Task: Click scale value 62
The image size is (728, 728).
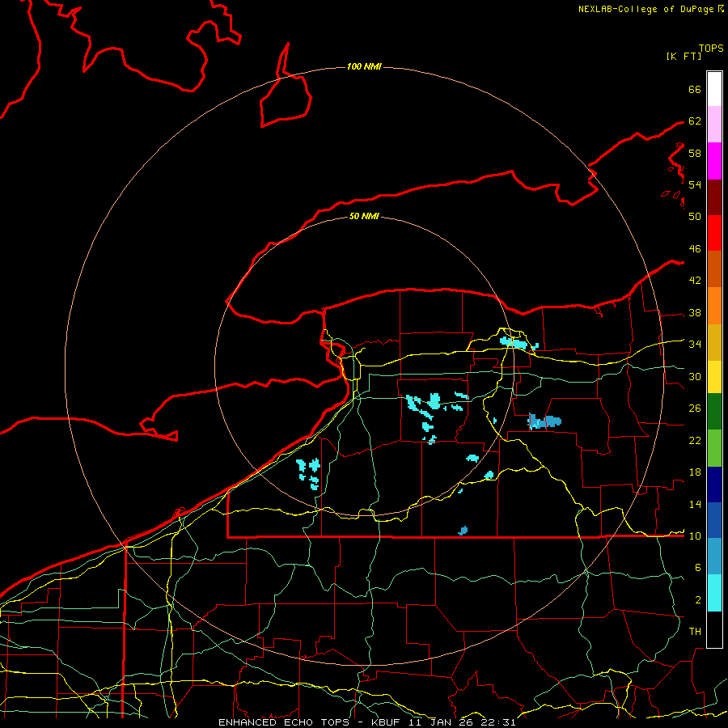Action: pos(695,121)
